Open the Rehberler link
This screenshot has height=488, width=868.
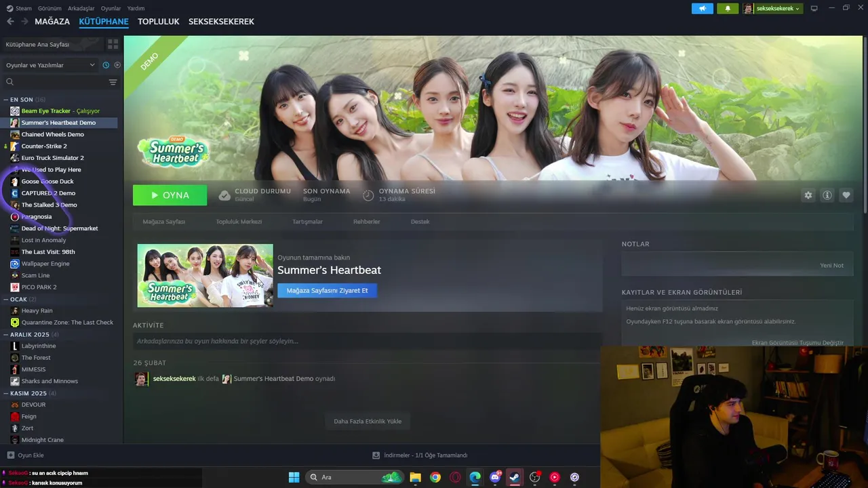point(366,222)
